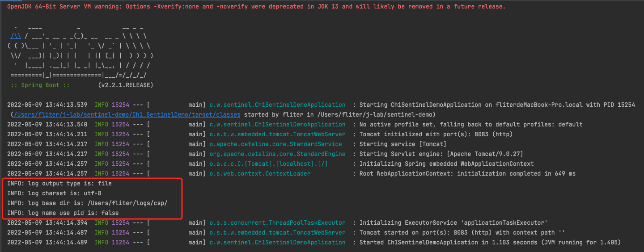Click 'No active profile set' log message
Screen dimensions: 644x252
pos(471,125)
